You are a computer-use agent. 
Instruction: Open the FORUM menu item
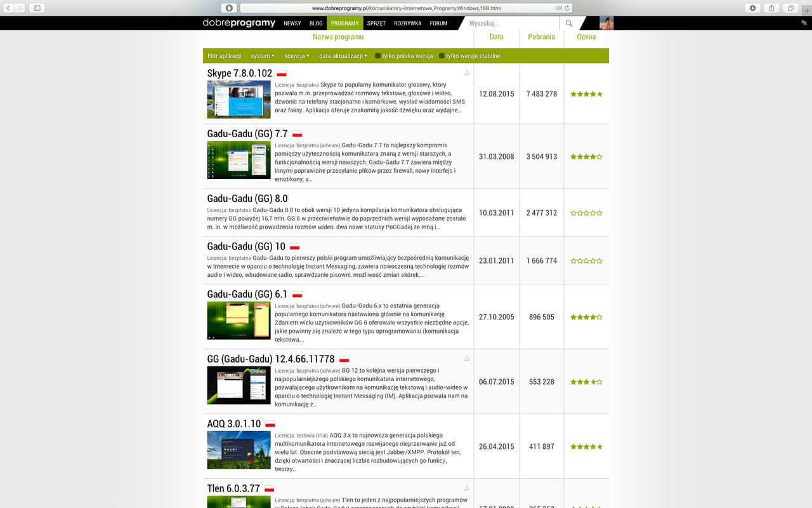(x=438, y=23)
